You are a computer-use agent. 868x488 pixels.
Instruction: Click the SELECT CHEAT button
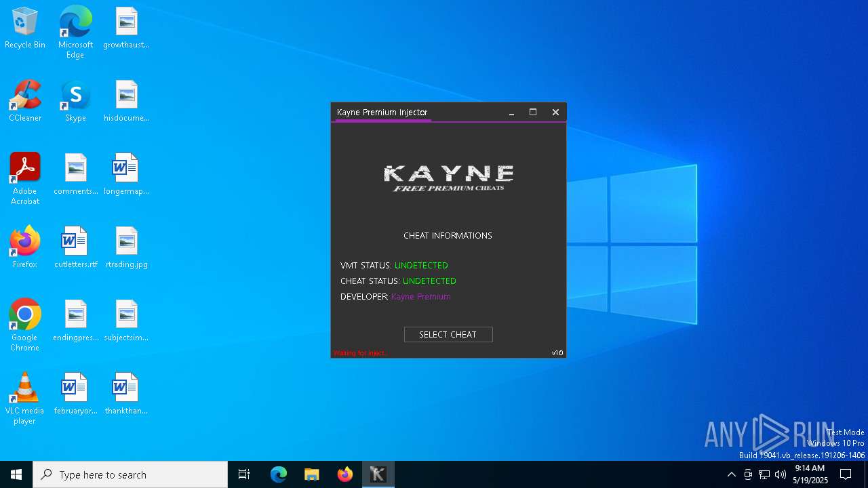(448, 334)
